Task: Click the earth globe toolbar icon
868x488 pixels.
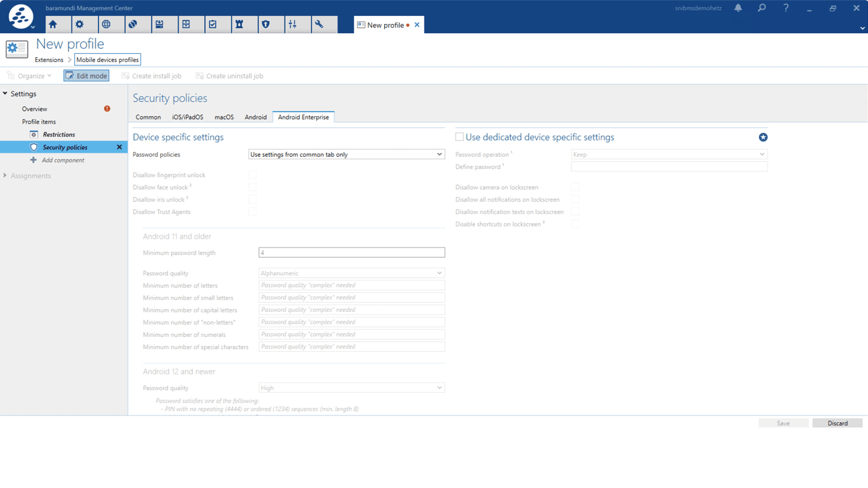Action: (x=133, y=24)
